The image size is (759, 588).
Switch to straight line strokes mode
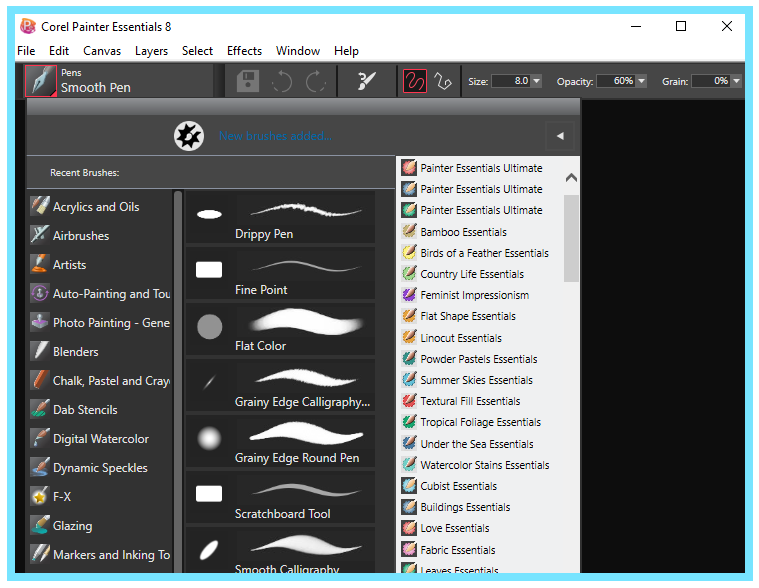442,81
